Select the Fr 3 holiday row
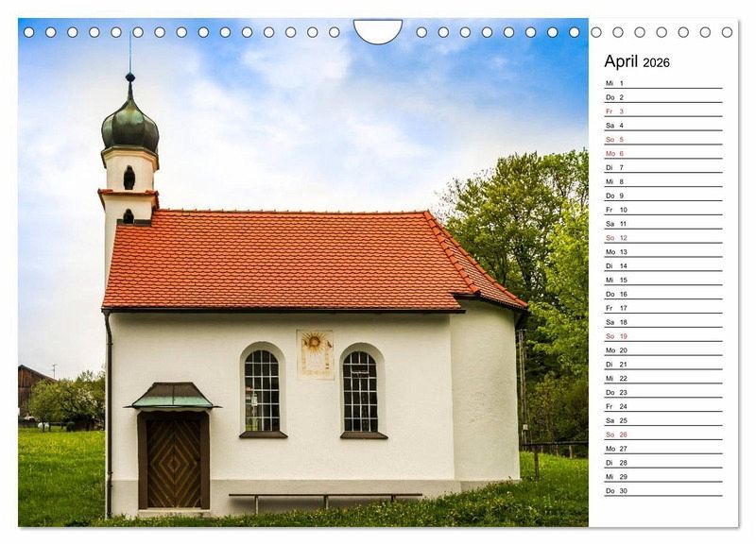This screenshot has width=756, height=545. (x=662, y=111)
